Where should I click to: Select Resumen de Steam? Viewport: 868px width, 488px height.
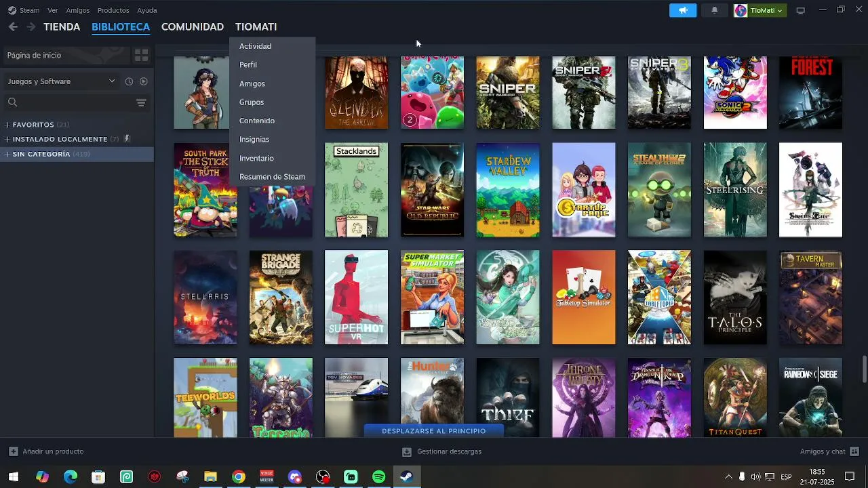[x=272, y=176]
